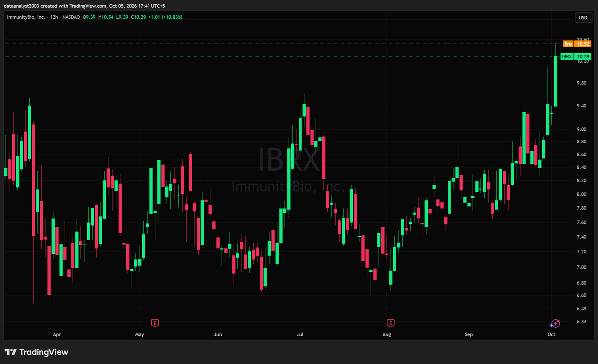Screen dimensions: 598x364
Task: Click the close value C10.29
Action: coord(138,17)
